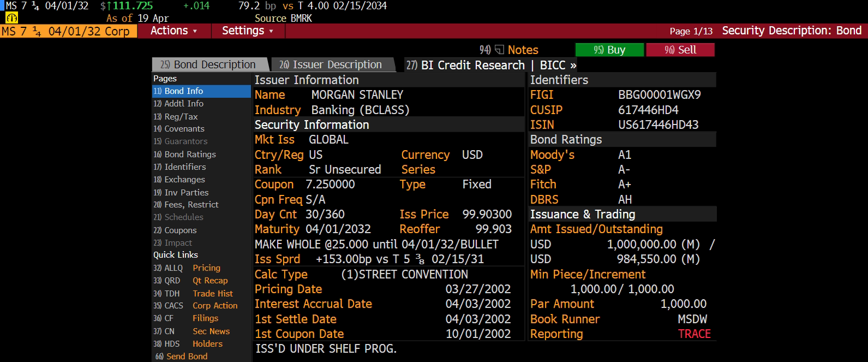
Task: Click the CUSIP value 617446HD4
Action: pyautogui.click(x=648, y=110)
